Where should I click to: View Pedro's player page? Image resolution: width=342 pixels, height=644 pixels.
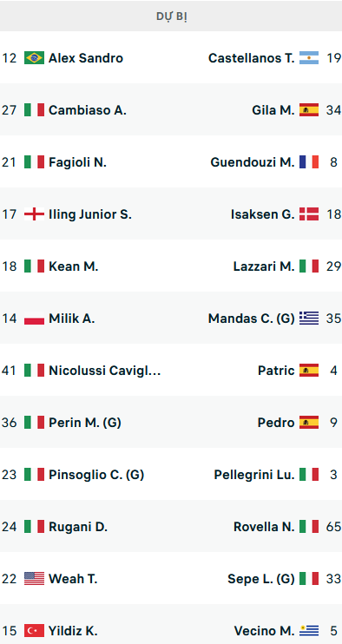(x=276, y=422)
